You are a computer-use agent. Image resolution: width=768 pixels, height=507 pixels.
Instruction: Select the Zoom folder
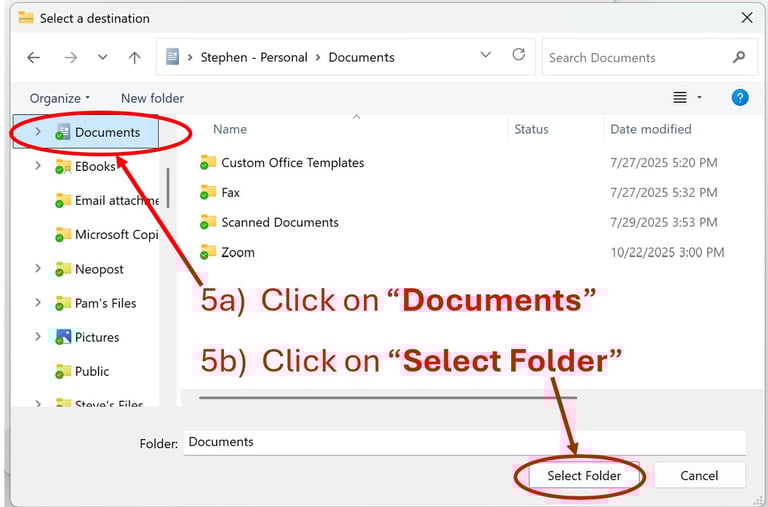click(x=238, y=252)
